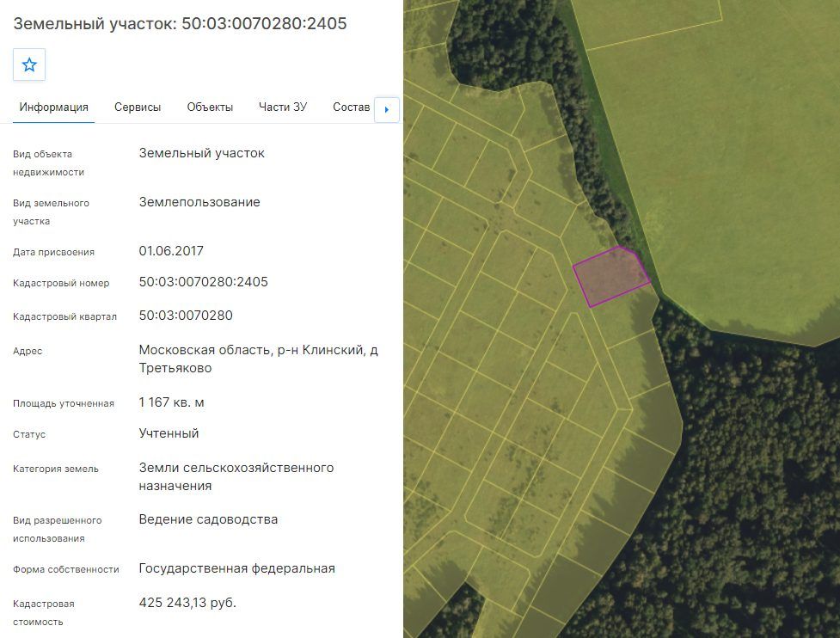This screenshot has height=638, width=840.
Task: Click the 'Форма собственности' field label
Action: (x=66, y=569)
